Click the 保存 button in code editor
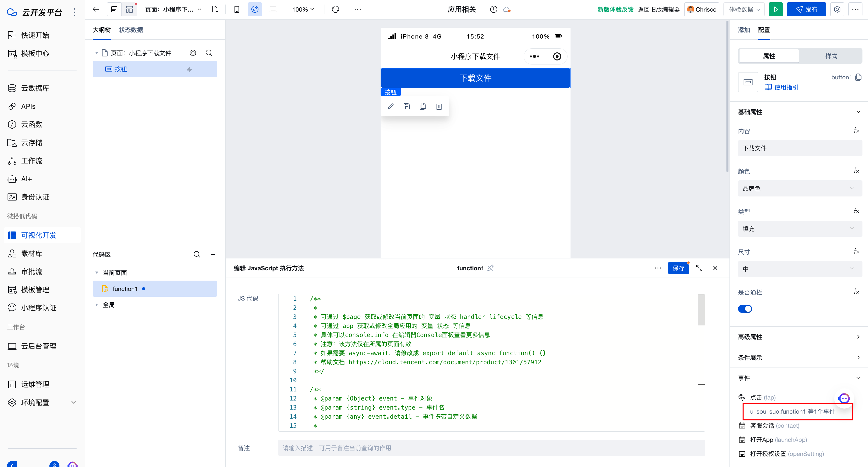Image resolution: width=868 pixels, height=467 pixels. (678, 268)
